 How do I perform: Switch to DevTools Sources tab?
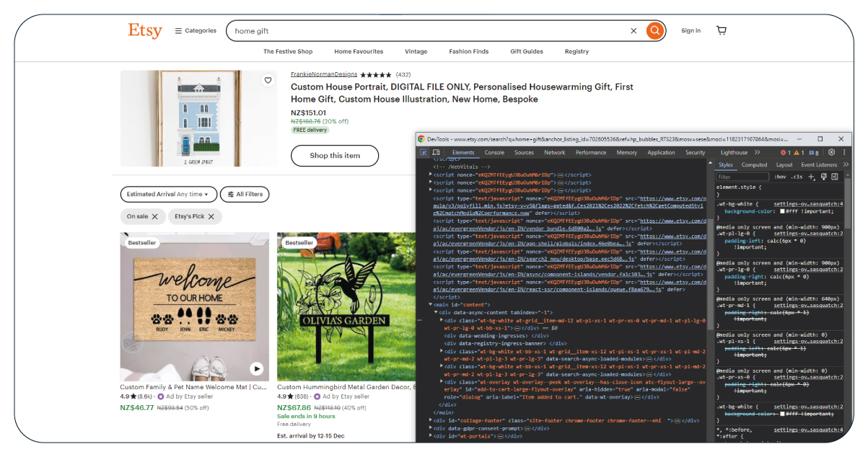[524, 153]
